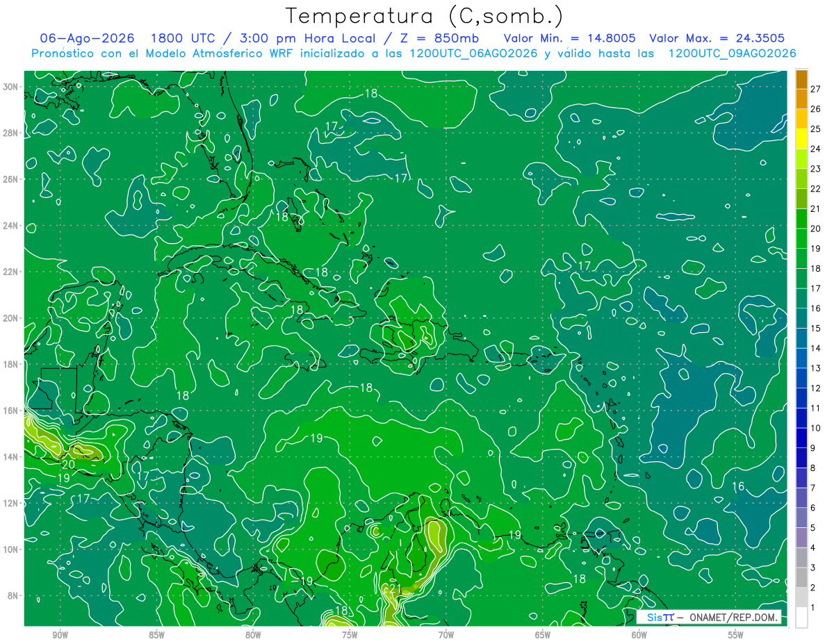Select valid-until time '1200UTC_09AGO2026'

point(732,53)
